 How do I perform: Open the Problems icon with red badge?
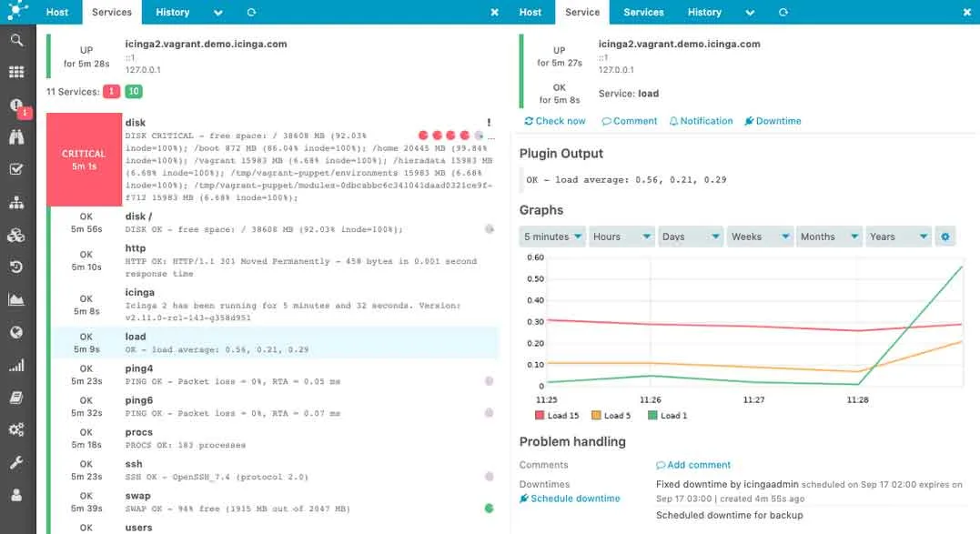17,106
